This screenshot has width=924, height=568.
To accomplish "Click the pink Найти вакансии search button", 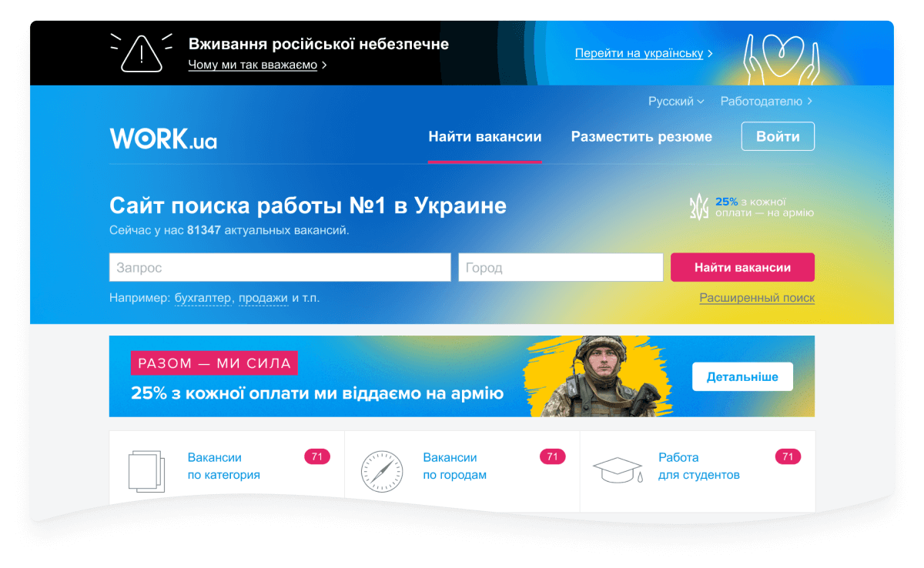I will coord(742,267).
